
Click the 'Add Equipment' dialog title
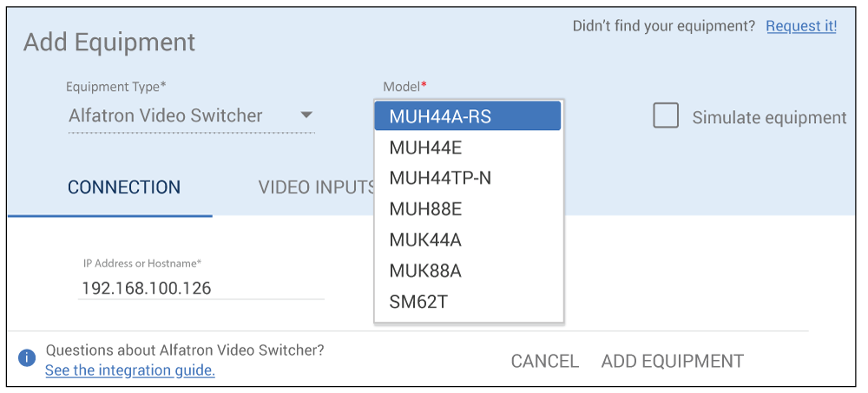tap(109, 42)
